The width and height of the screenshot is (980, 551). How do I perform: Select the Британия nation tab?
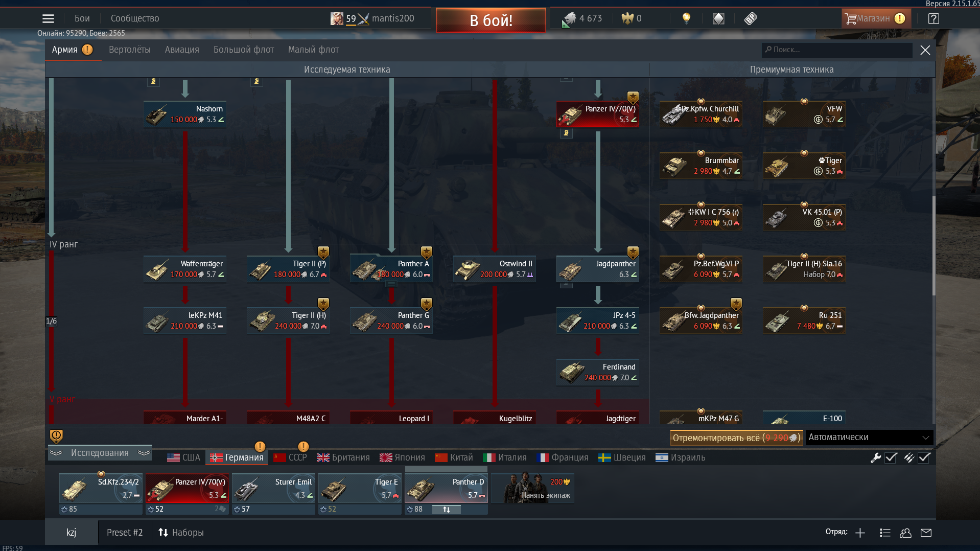pyautogui.click(x=343, y=457)
